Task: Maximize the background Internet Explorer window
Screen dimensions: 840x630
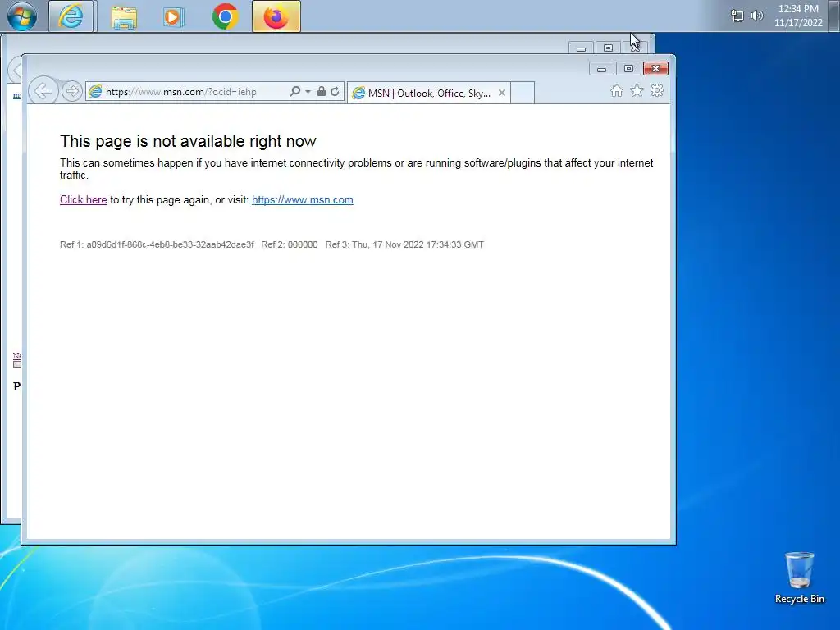Action: tap(608, 48)
